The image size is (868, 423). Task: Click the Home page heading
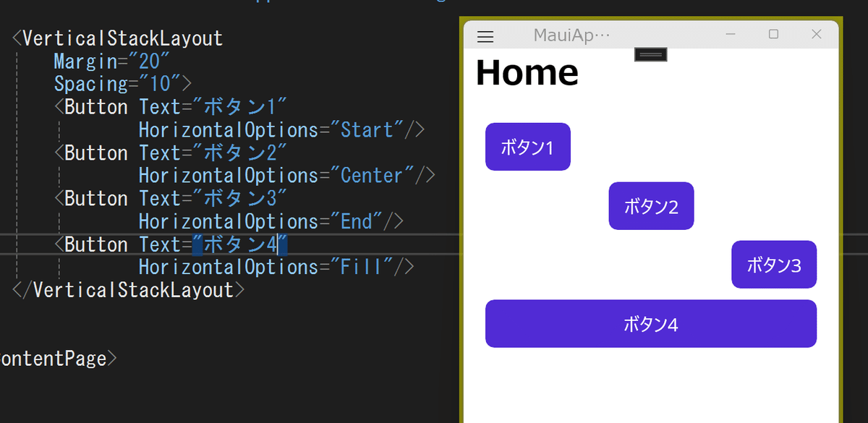coord(527,72)
